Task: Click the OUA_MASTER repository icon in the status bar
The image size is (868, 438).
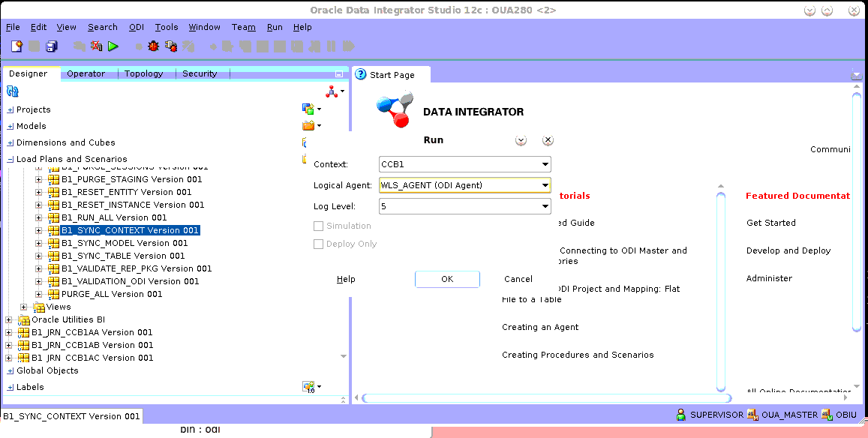Action: coord(752,415)
